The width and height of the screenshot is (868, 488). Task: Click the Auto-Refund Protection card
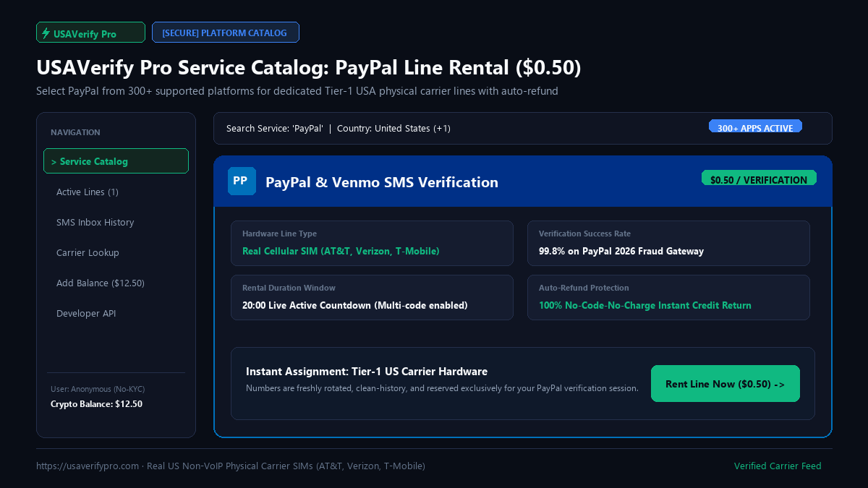pos(668,297)
